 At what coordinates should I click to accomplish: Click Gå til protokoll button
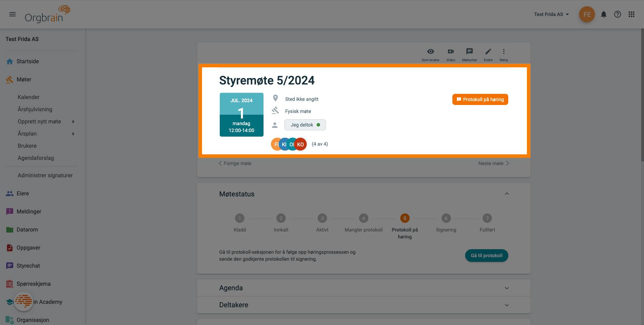click(487, 255)
